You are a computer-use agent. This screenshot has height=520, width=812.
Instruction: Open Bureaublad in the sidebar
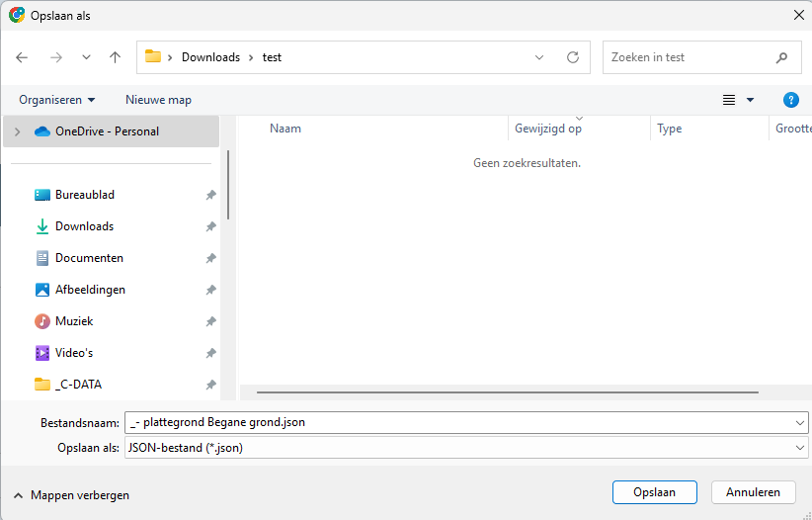[x=84, y=195]
